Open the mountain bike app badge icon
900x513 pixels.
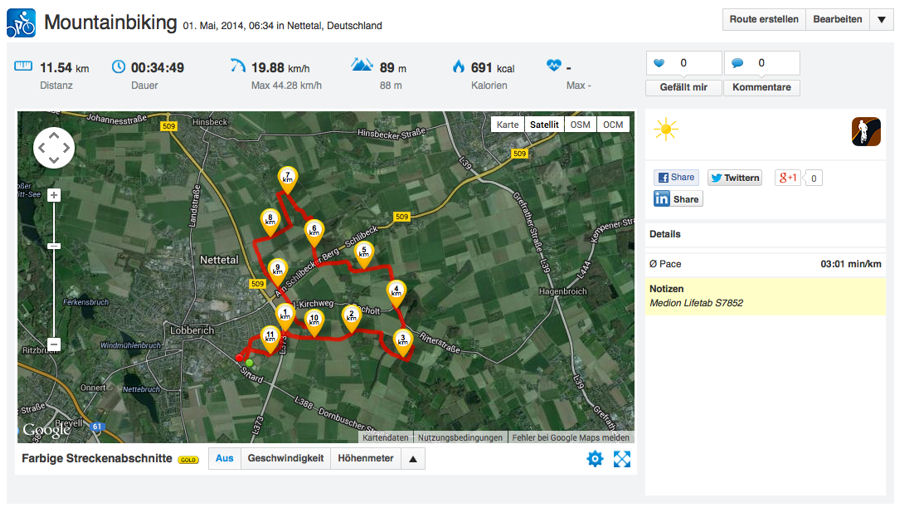(x=866, y=131)
